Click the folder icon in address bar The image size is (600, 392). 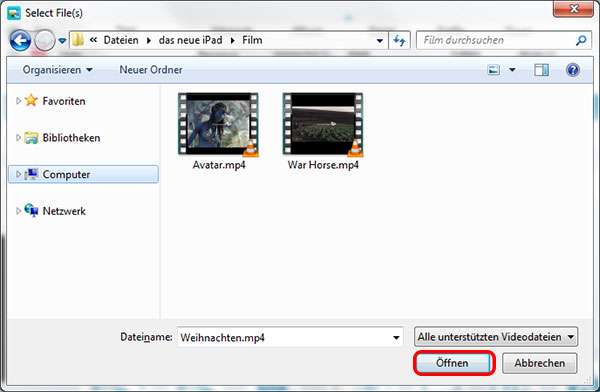click(78, 40)
